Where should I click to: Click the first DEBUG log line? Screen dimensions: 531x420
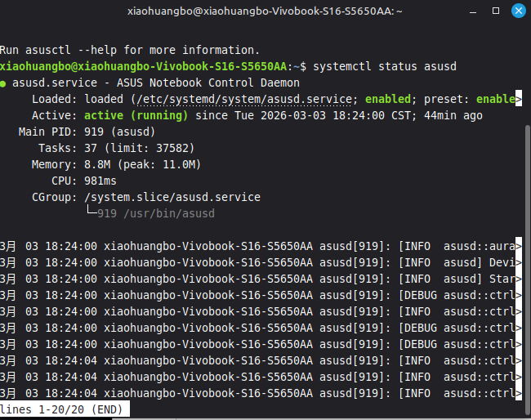[261, 295]
